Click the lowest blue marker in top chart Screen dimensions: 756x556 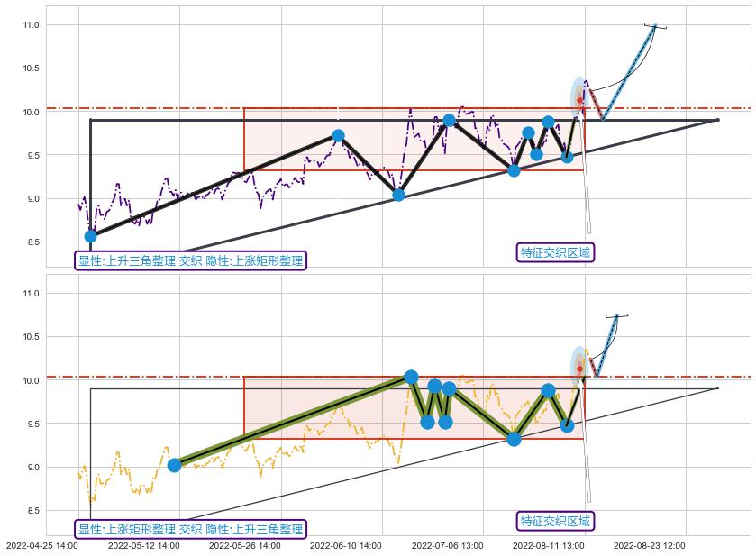pyautogui.click(x=90, y=236)
